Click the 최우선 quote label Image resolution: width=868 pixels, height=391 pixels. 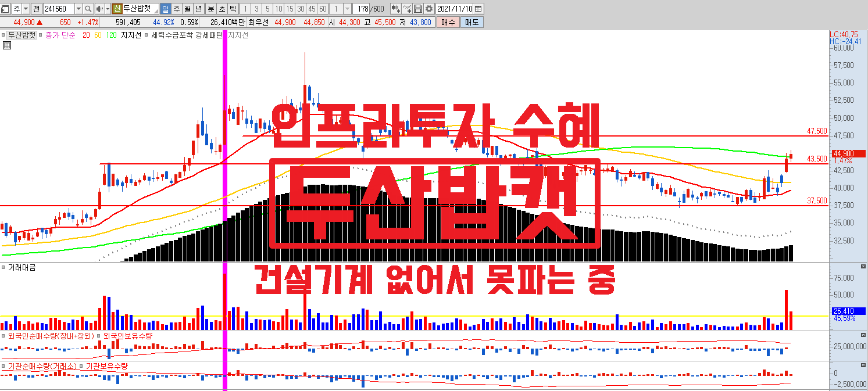pyautogui.click(x=259, y=22)
